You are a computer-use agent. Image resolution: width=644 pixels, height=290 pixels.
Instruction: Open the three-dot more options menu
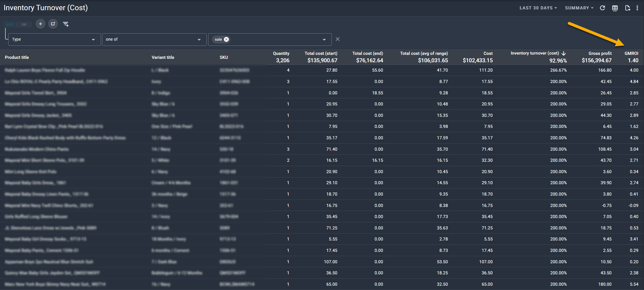coord(637,8)
